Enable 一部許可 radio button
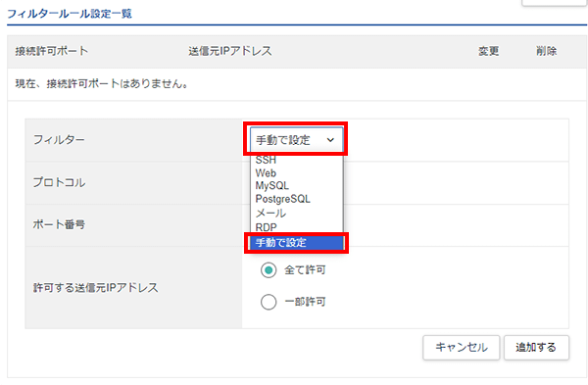The height and width of the screenshot is (385, 588). click(269, 302)
